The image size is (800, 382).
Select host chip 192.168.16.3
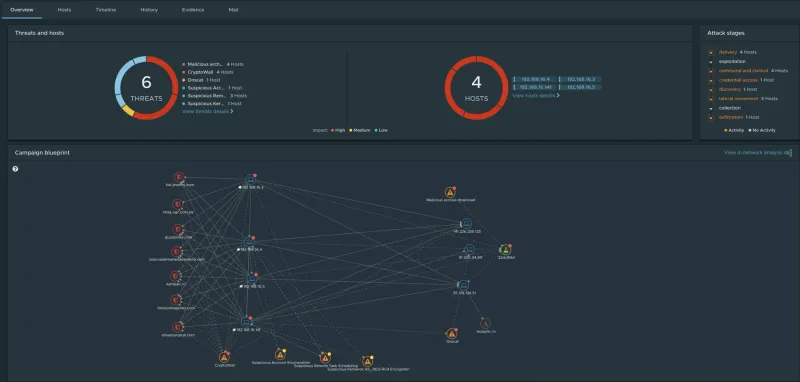point(580,80)
